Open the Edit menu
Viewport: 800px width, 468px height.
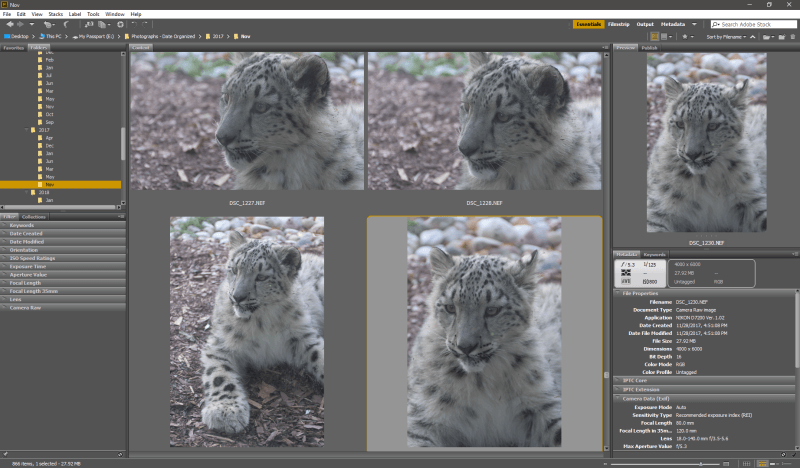[x=21, y=14]
